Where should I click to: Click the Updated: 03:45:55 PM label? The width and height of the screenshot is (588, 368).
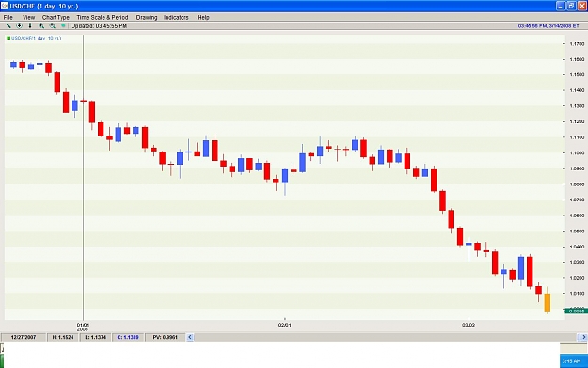point(99,26)
